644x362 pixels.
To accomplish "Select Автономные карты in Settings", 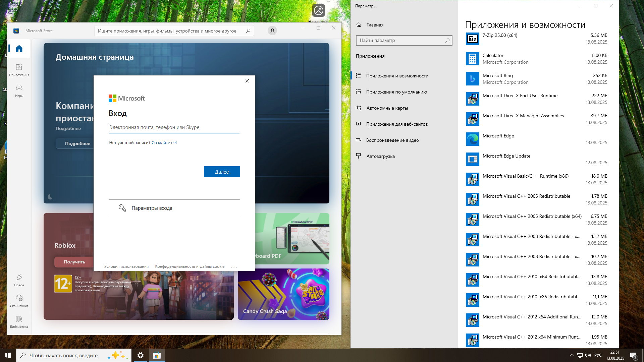I will (x=404, y=108).
